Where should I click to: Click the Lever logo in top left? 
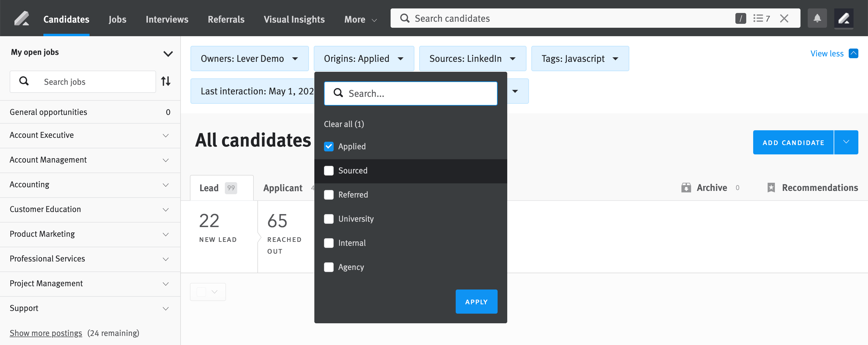(x=22, y=18)
